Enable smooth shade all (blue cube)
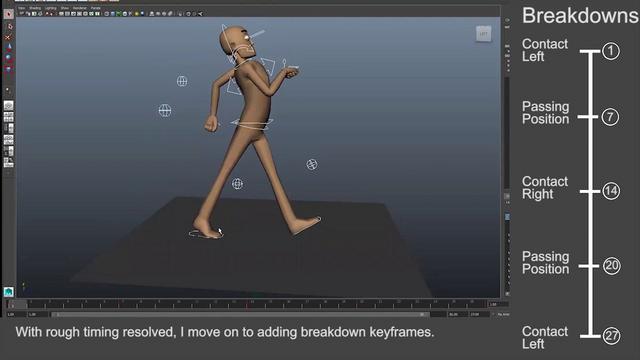 [x=112, y=14]
